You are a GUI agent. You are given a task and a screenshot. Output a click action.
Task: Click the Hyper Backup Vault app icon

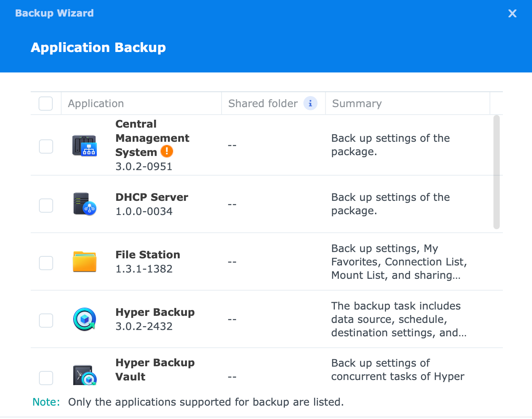(x=85, y=375)
